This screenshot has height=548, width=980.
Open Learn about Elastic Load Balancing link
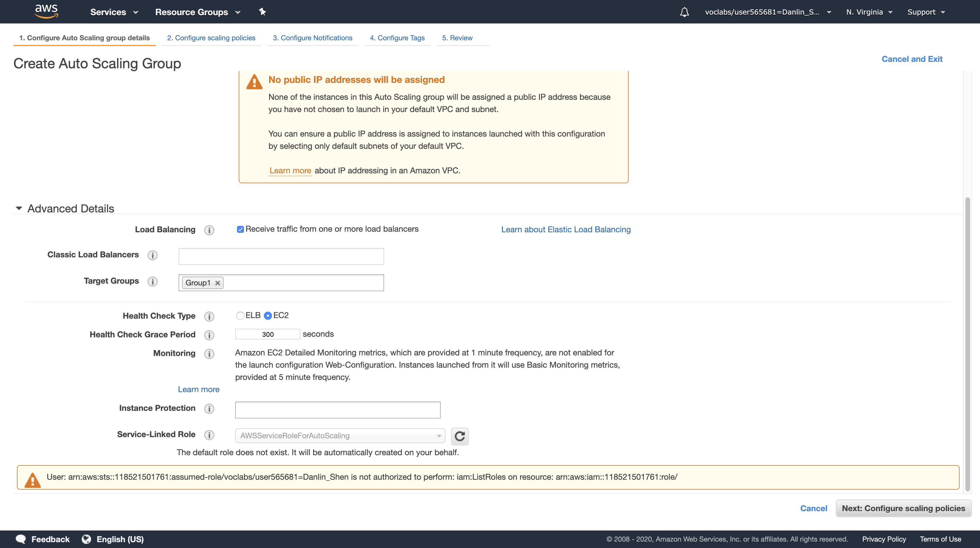[x=566, y=229]
